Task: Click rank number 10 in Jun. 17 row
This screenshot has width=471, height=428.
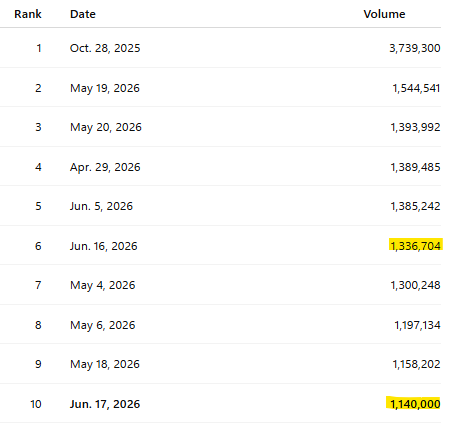Action: point(36,404)
